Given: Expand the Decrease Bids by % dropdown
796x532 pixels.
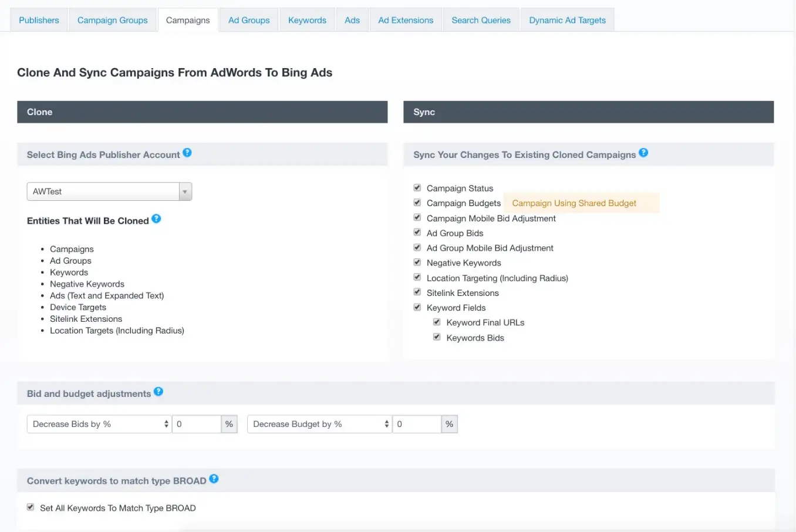Looking at the screenshot, I should 99,424.
